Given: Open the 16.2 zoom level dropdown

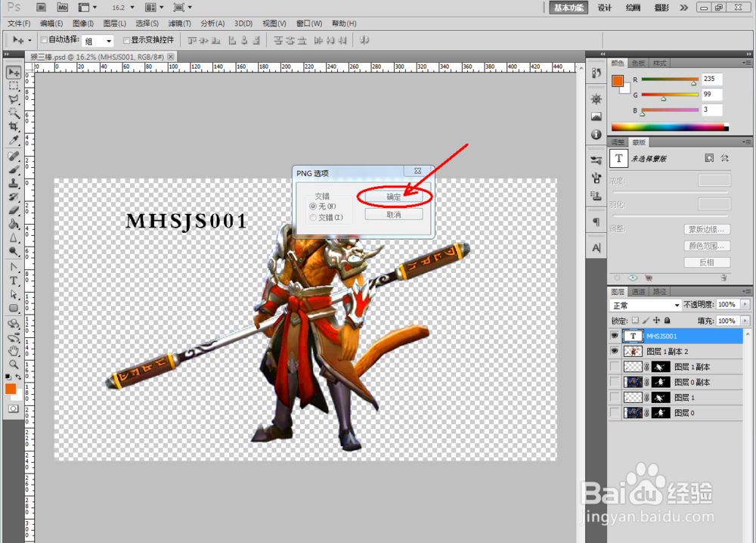Looking at the screenshot, I should (132, 8).
